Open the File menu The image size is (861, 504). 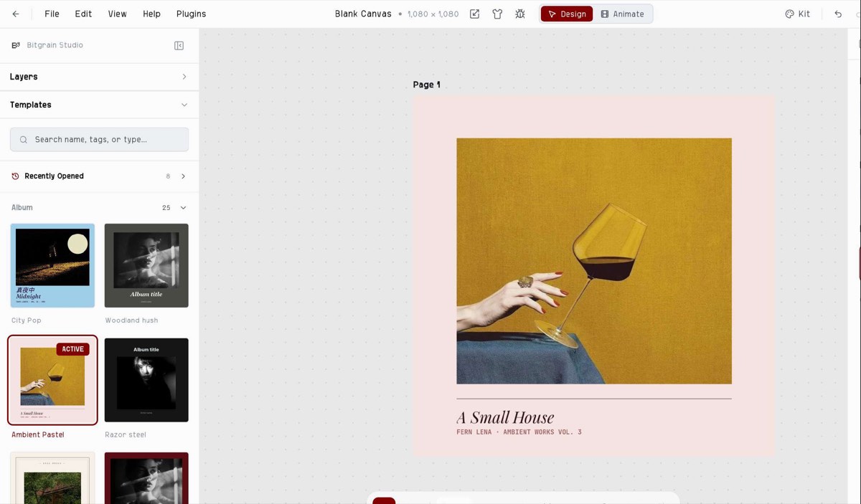52,14
